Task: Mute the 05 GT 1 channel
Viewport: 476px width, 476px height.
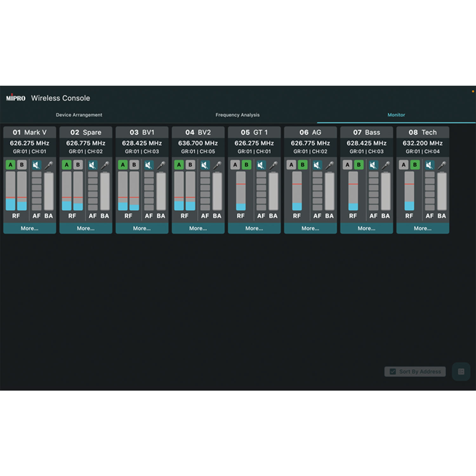Action: (261, 165)
